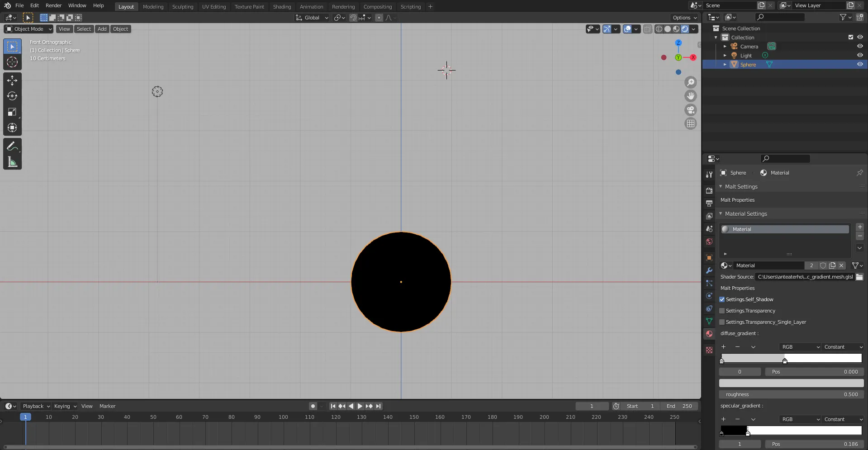Select the Scale tool
Image resolution: width=868 pixels, height=450 pixels.
coord(12,112)
